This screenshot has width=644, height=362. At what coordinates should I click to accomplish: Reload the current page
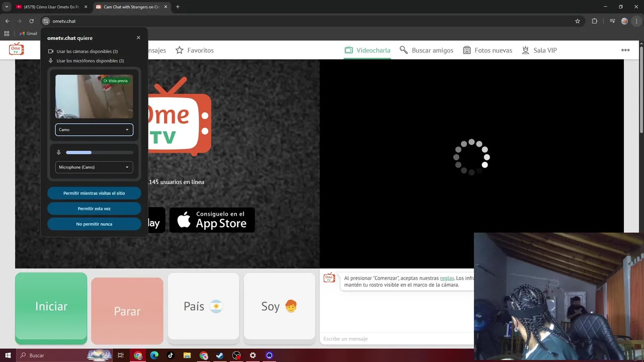[31, 21]
